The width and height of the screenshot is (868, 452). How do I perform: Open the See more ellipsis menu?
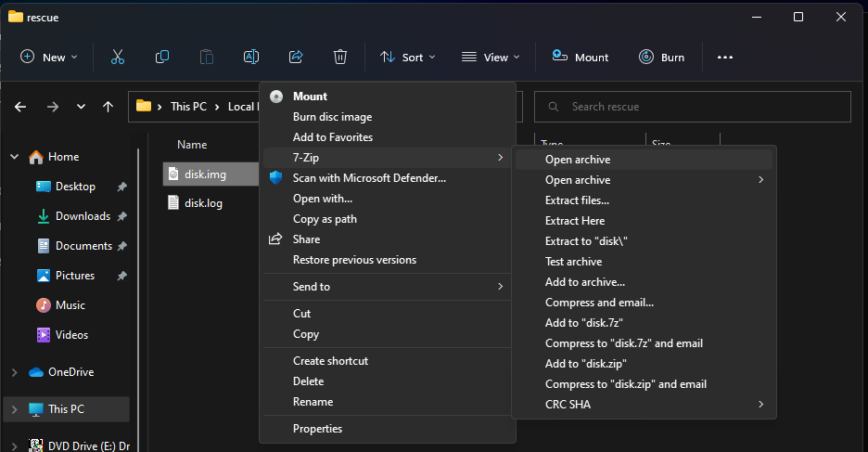click(724, 57)
